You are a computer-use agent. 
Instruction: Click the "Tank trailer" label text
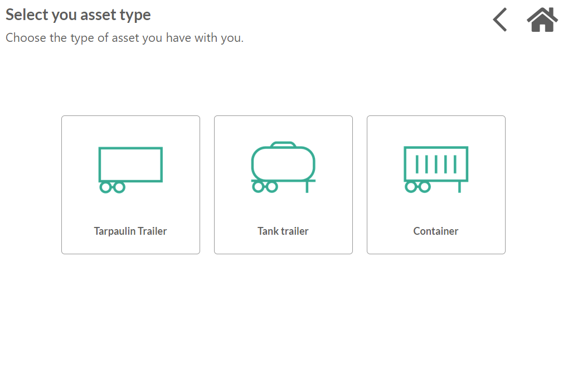tap(283, 231)
